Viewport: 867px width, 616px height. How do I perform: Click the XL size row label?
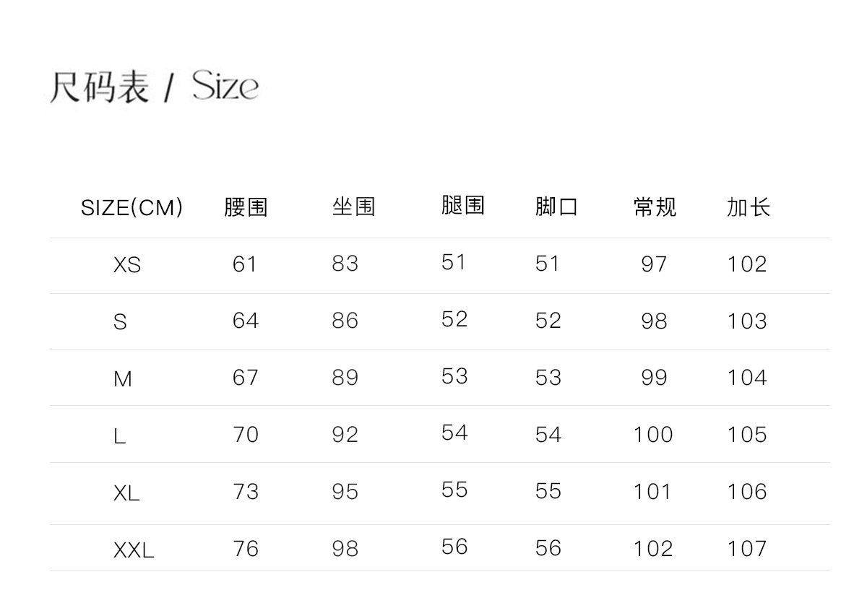point(126,493)
